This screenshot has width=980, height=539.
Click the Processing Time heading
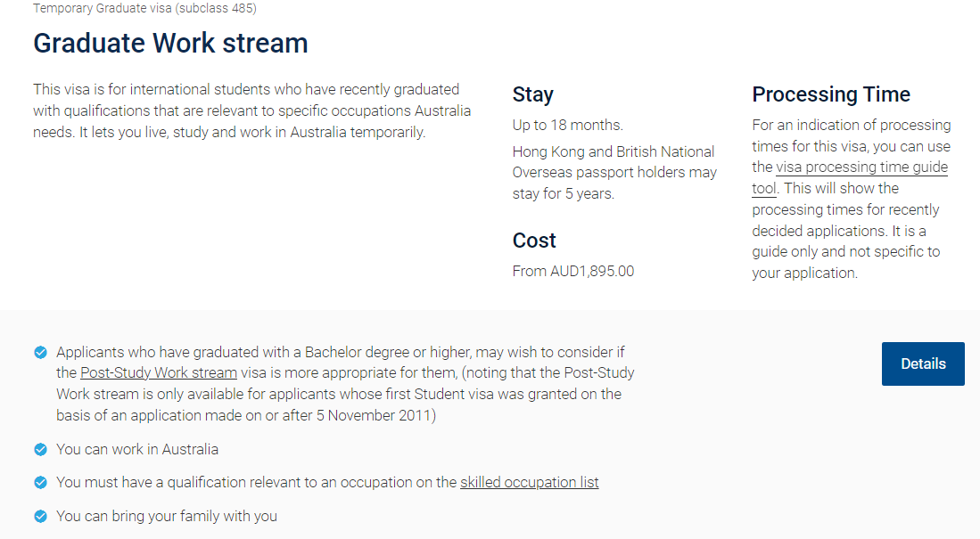(830, 94)
